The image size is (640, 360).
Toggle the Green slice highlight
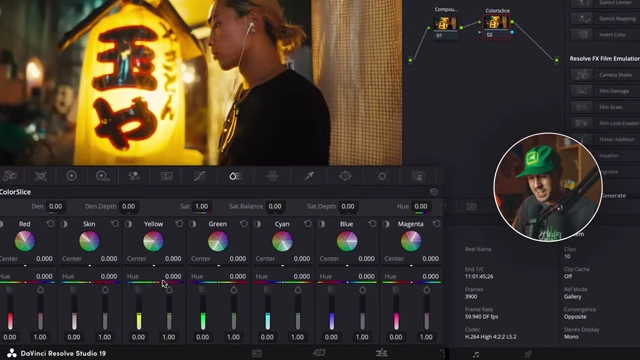coord(193,224)
